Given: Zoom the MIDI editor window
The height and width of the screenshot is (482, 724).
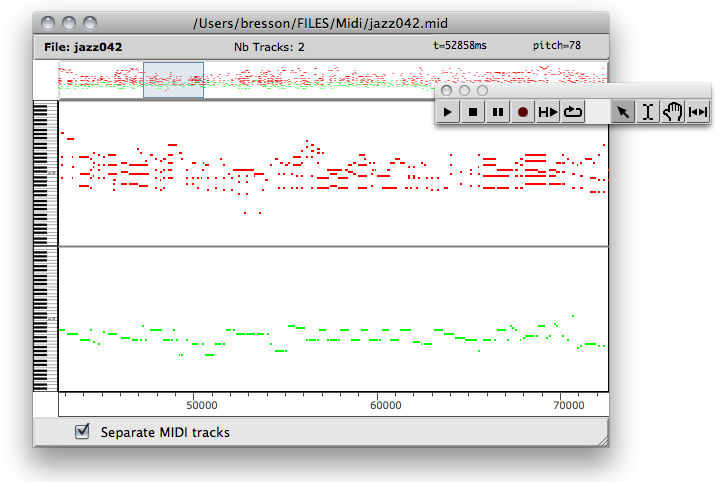Looking at the screenshot, I should (x=90, y=23).
